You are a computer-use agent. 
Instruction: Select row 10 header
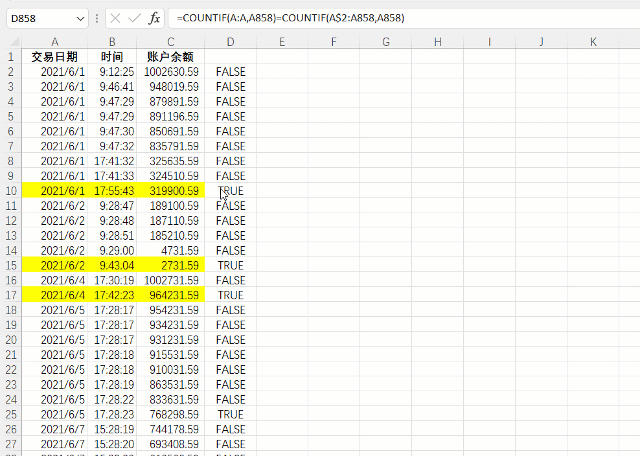pos(11,191)
